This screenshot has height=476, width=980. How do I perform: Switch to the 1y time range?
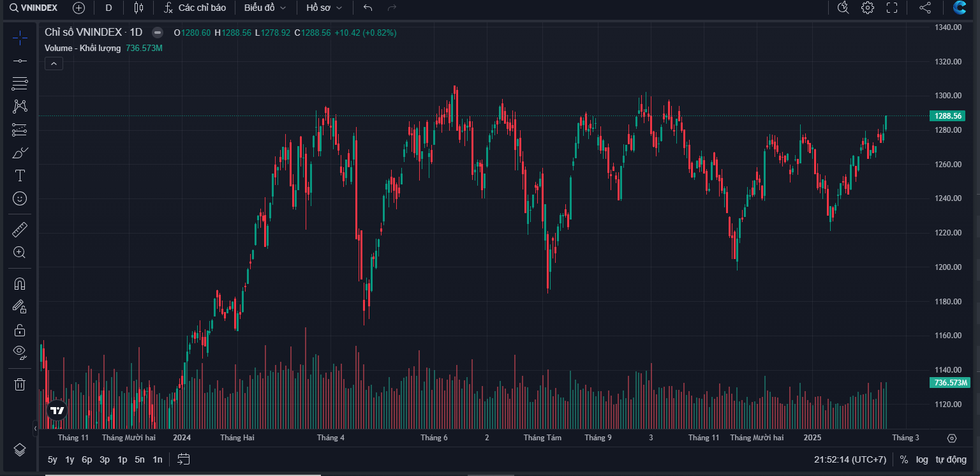(70, 459)
